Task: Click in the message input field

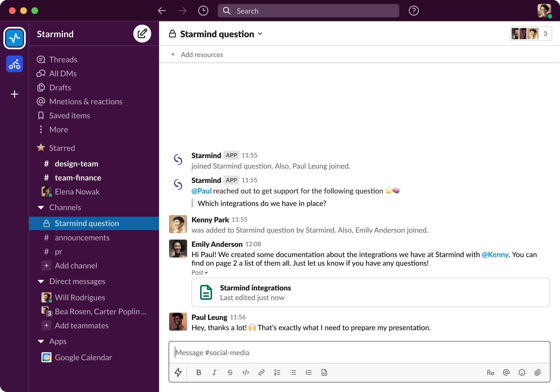Action: pyautogui.click(x=360, y=353)
